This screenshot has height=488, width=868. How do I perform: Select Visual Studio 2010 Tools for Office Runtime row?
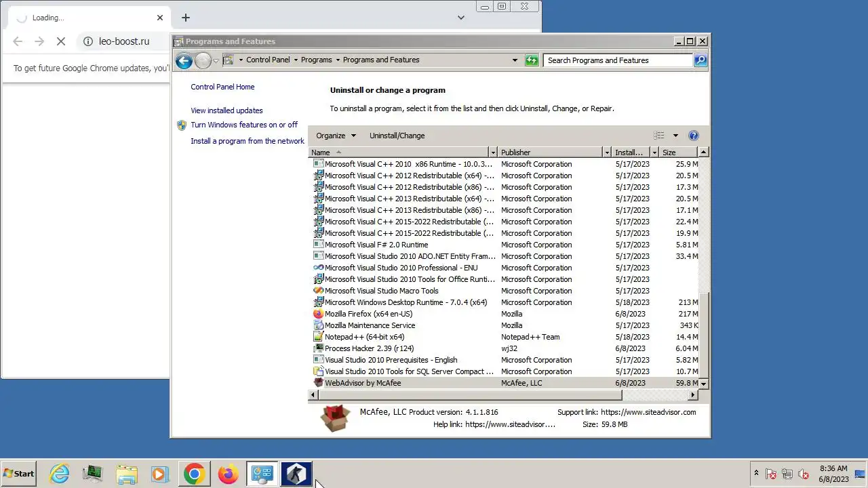[x=504, y=279]
